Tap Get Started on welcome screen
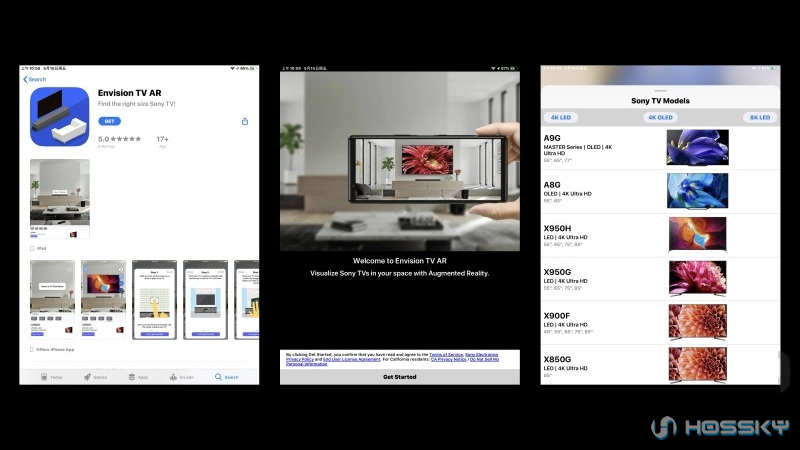 click(x=399, y=377)
